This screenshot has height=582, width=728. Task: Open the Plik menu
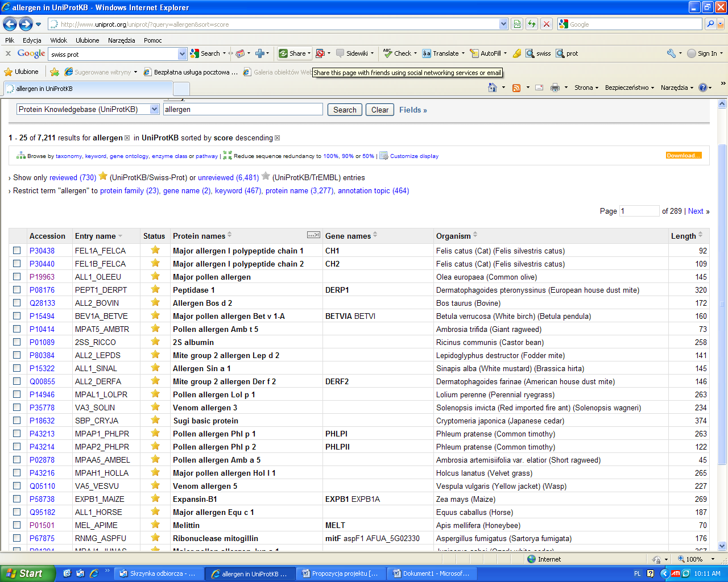click(x=10, y=40)
